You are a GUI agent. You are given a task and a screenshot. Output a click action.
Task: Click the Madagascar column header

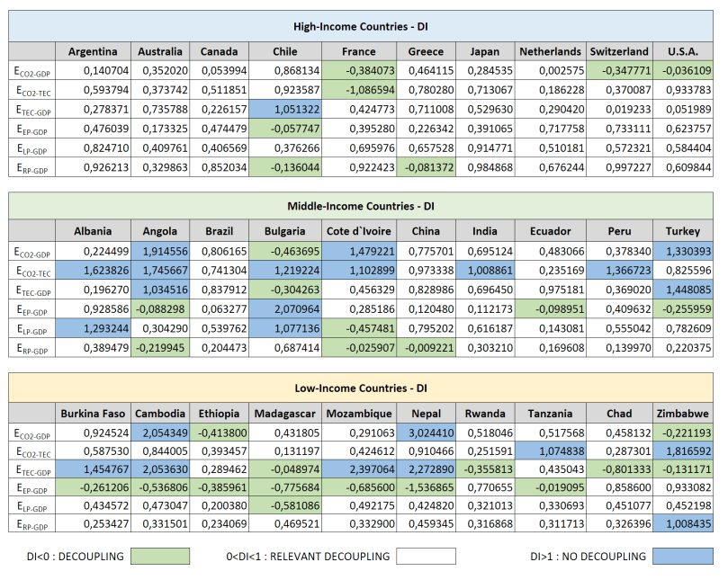(284, 414)
